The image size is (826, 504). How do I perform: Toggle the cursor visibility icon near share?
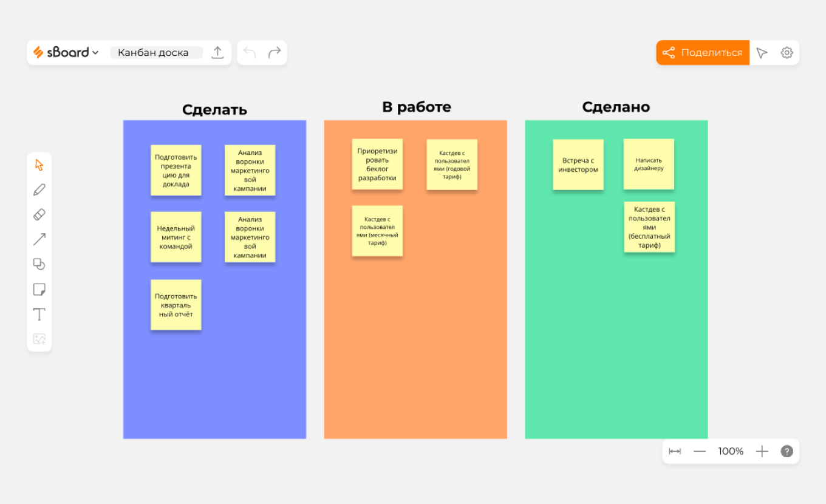[x=762, y=53]
